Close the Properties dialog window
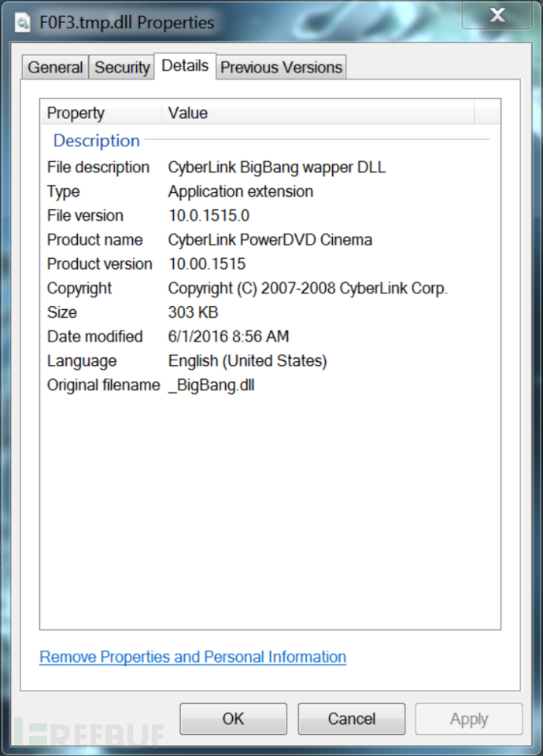The image size is (543, 756). tap(497, 16)
